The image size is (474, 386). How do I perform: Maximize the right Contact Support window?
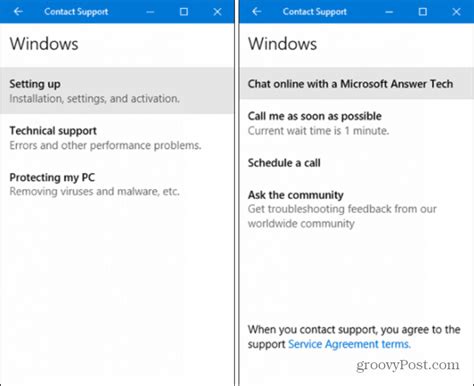(x=423, y=12)
